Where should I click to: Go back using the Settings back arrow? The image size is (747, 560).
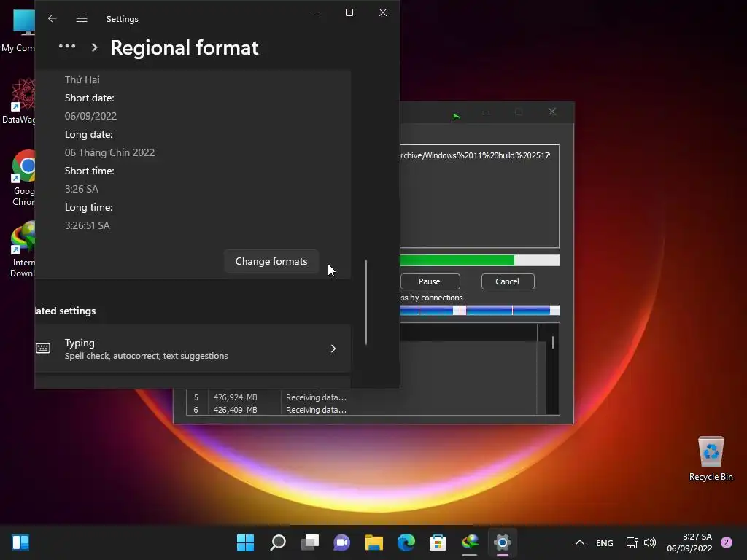point(52,18)
